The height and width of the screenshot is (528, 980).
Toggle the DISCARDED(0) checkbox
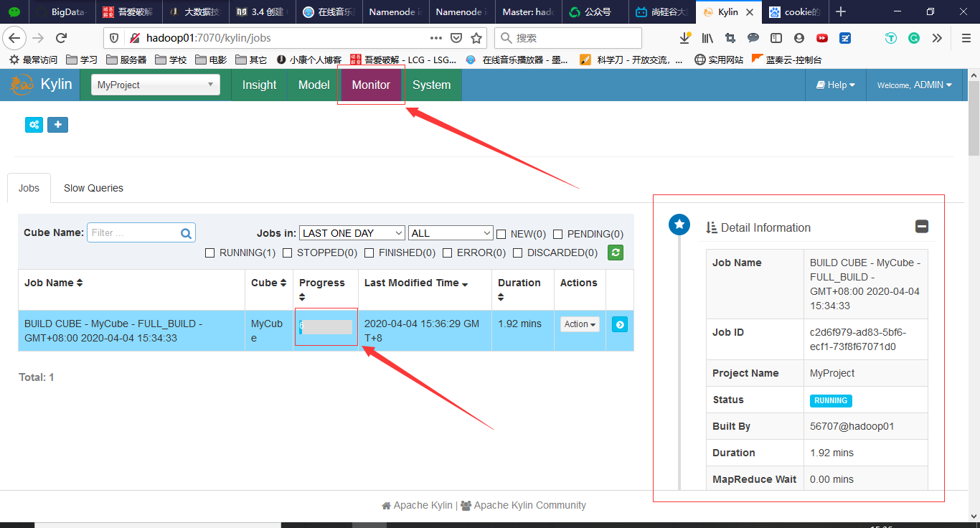coord(518,253)
